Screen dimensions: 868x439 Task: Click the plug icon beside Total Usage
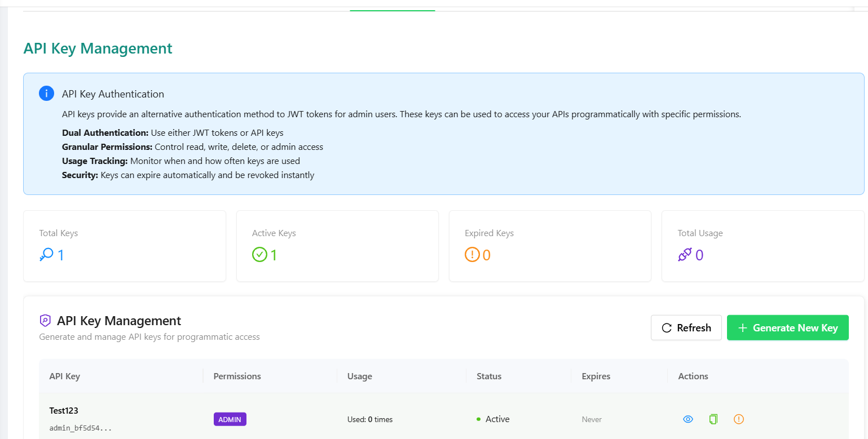(685, 255)
